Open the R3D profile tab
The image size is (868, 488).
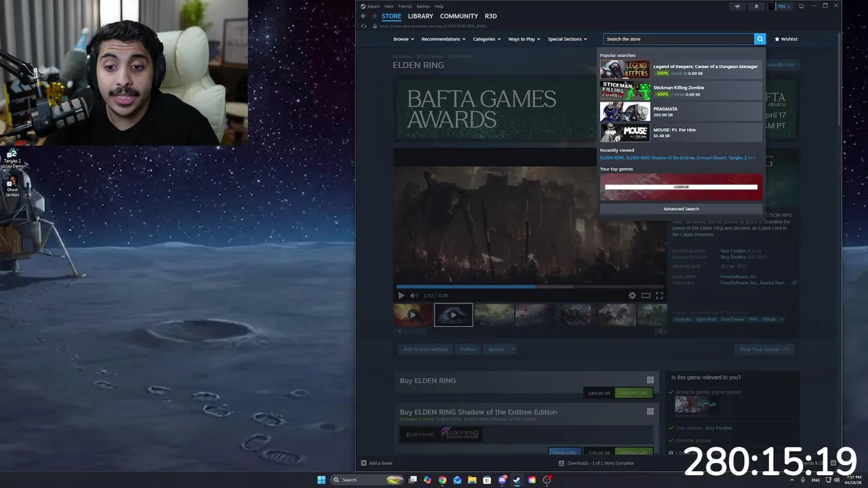[x=491, y=16]
